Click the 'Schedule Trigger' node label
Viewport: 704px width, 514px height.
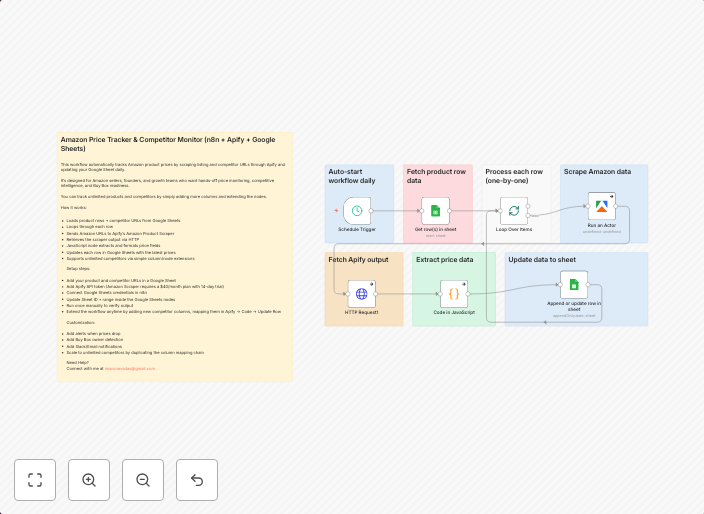pyautogui.click(x=357, y=229)
